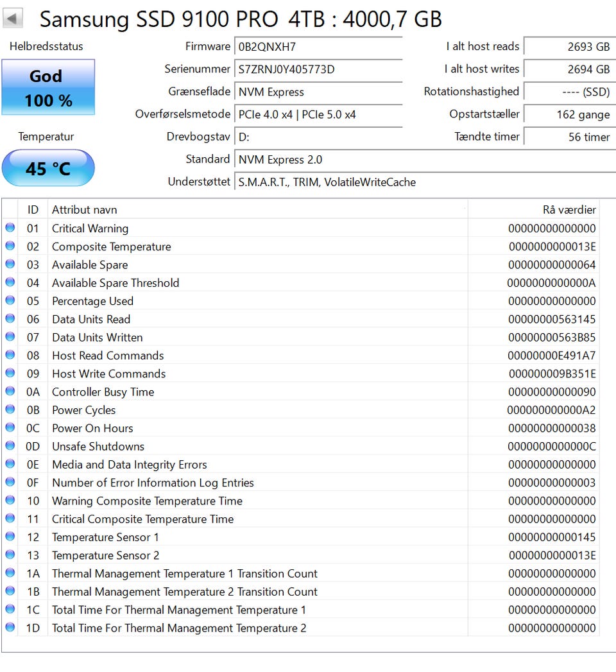This screenshot has height=672, width=616.
Task: Select the Power Cycles attribute name
Action: tap(83, 410)
